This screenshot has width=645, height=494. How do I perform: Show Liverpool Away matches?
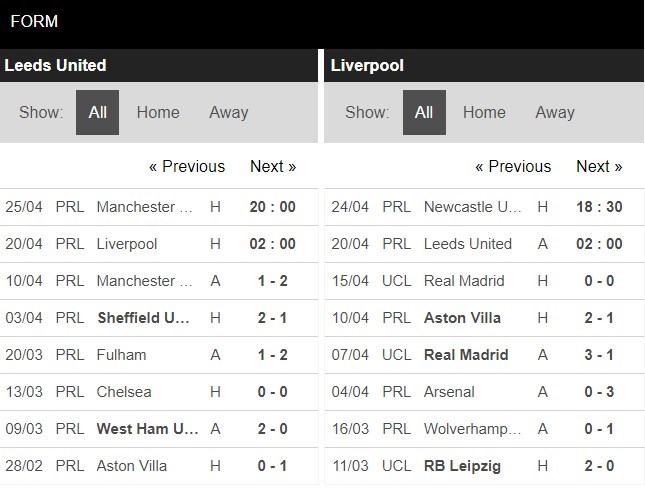coord(554,112)
